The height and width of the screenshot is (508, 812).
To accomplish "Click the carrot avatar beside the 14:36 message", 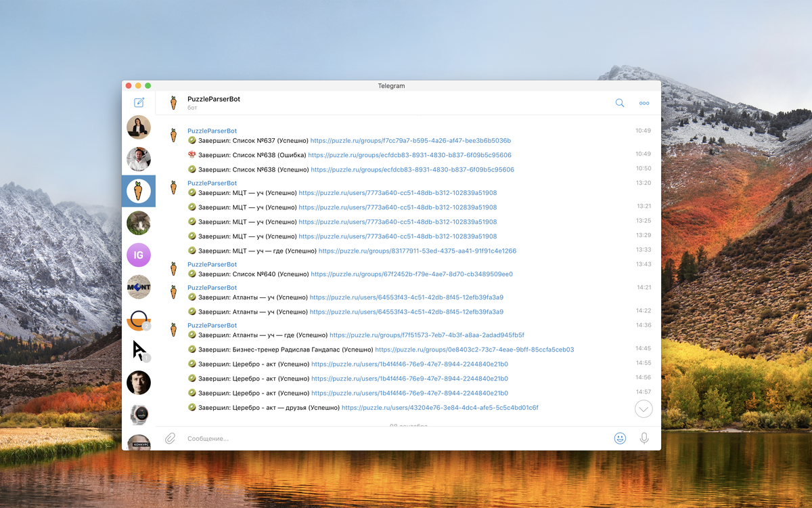I will 174,330.
